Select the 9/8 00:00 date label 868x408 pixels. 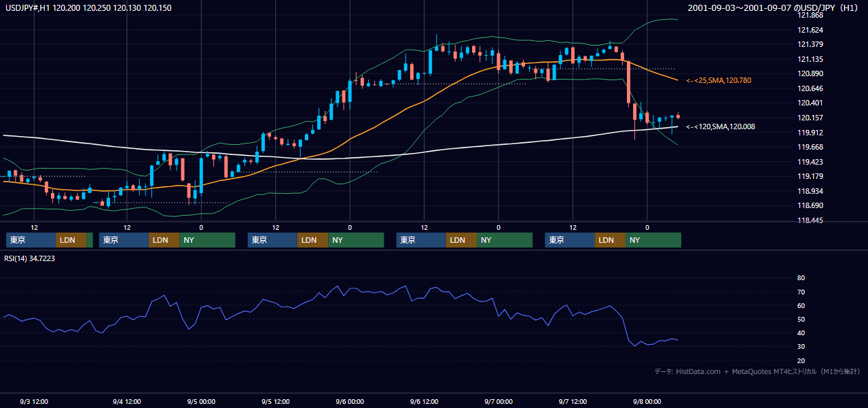coord(647,401)
